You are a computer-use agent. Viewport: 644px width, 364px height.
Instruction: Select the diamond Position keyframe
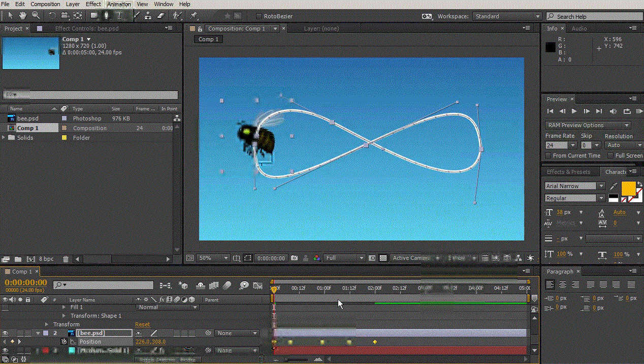click(x=375, y=342)
